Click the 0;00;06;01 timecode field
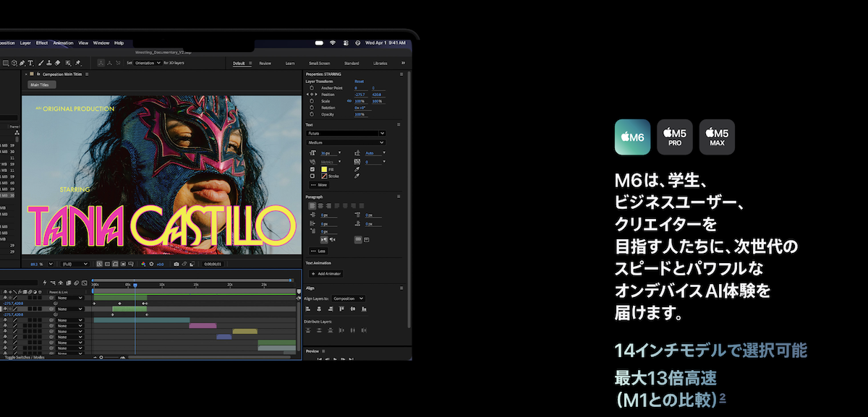Image resolution: width=868 pixels, height=417 pixels. 212,265
